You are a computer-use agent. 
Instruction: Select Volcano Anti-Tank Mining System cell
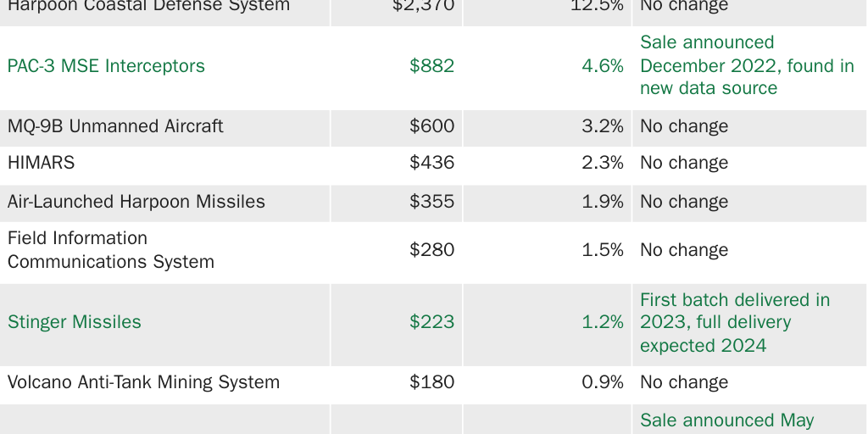click(x=143, y=382)
